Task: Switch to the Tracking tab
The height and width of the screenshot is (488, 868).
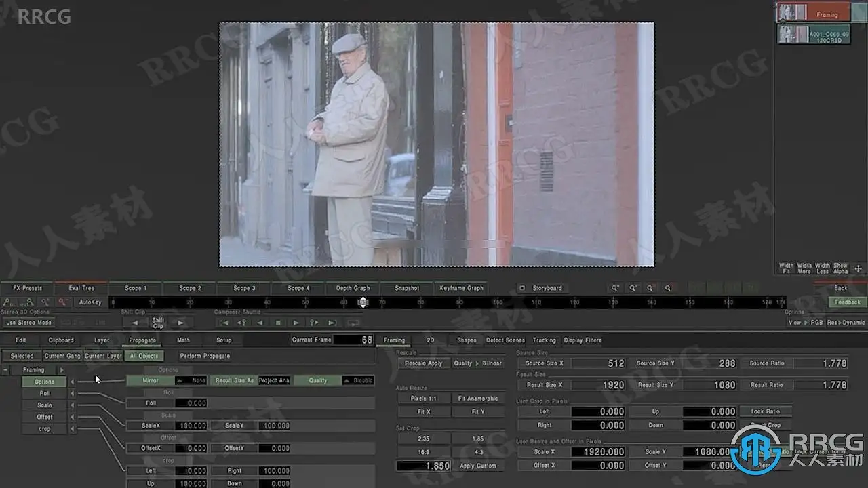Action: pyautogui.click(x=544, y=340)
